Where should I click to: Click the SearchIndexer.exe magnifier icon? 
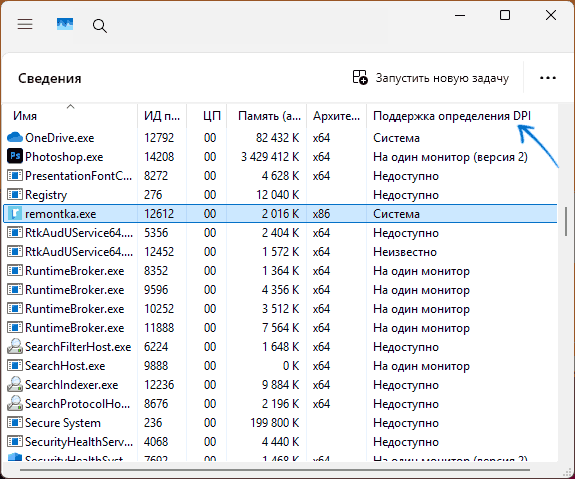pyautogui.click(x=15, y=384)
